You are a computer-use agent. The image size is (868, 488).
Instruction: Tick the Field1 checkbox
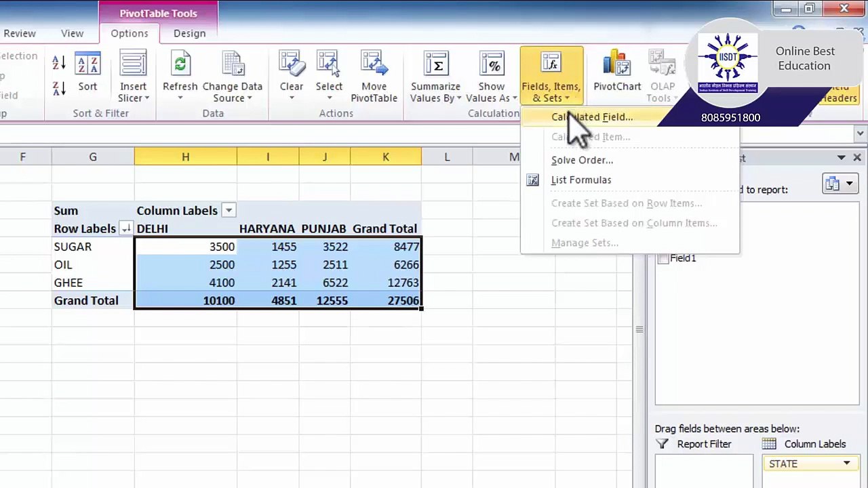[x=663, y=258]
